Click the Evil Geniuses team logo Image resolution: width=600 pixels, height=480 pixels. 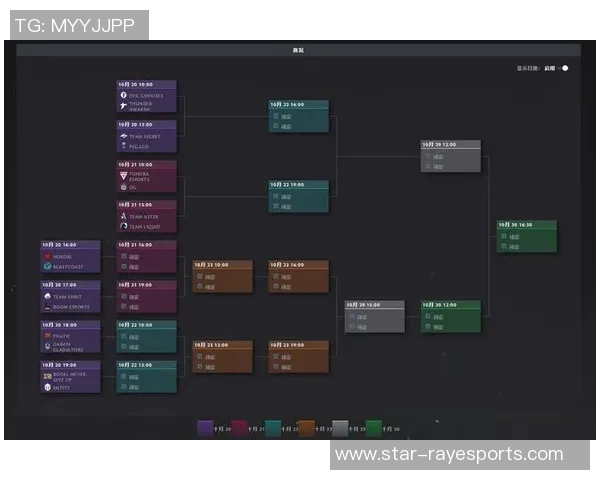[x=124, y=95]
